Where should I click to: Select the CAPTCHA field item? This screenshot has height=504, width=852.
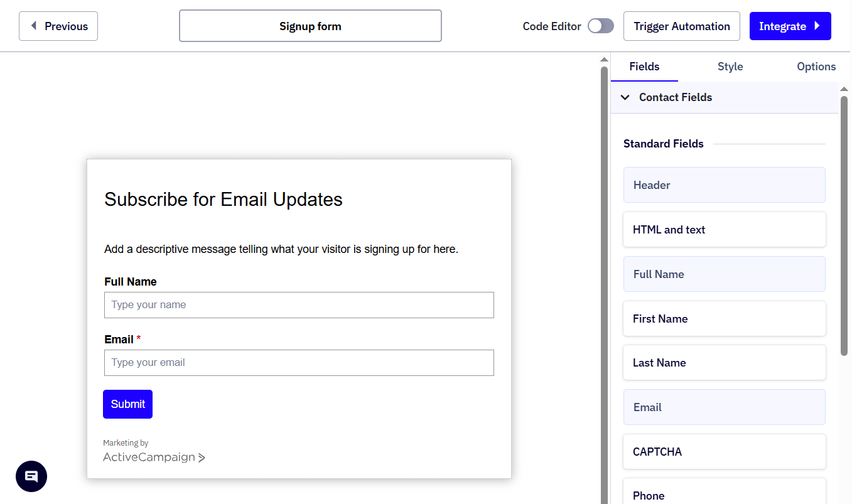724,451
